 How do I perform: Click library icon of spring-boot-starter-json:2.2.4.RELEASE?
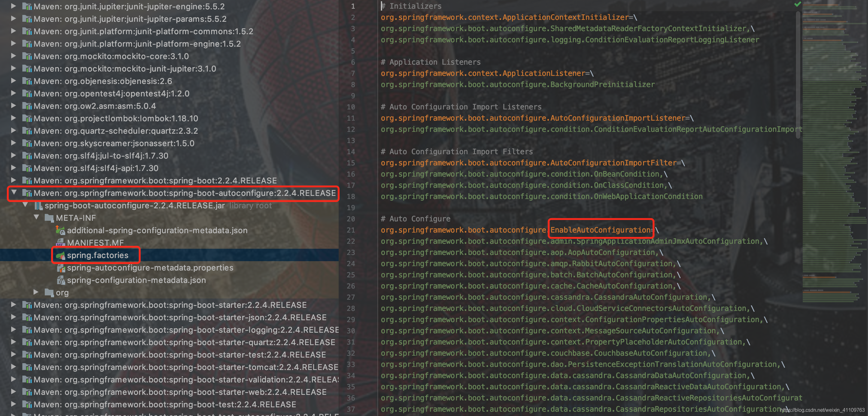coord(27,317)
